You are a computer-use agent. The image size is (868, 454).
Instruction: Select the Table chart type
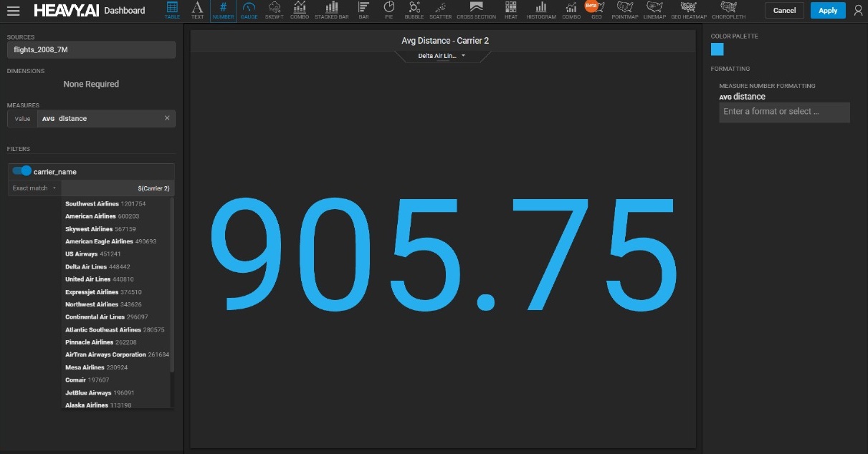[172, 10]
